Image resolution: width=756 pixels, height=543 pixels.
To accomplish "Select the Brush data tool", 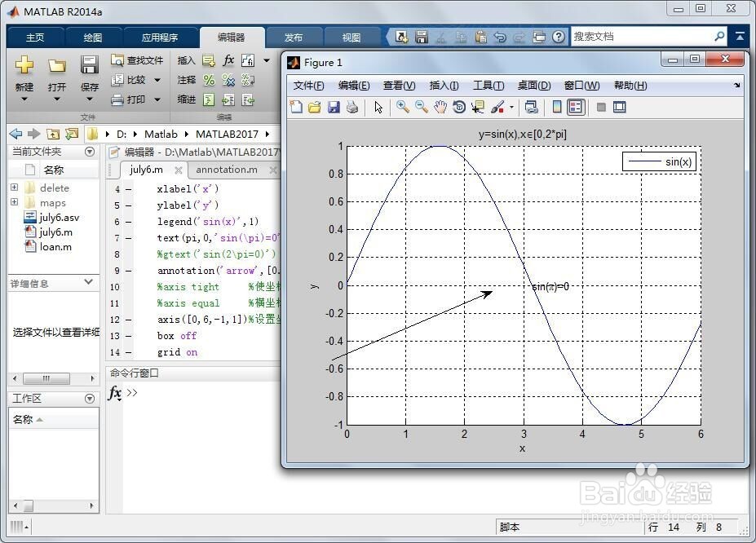I will pos(497,107).
